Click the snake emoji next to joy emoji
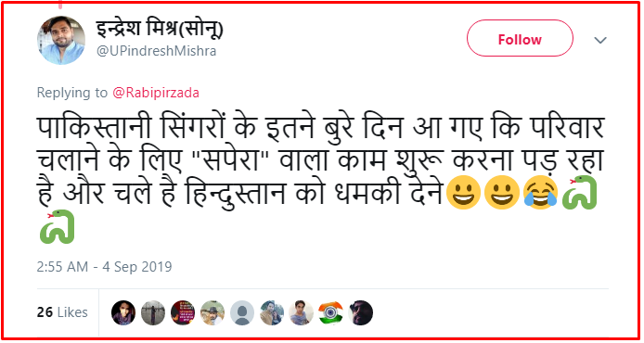Screen dimensions: 644x343 [579, 193]
